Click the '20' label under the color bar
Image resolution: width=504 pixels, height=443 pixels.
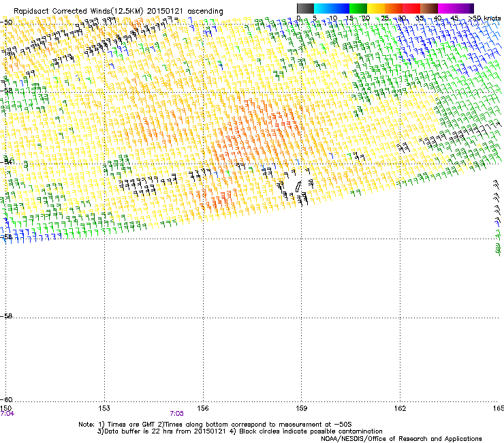tap(366, 18)
